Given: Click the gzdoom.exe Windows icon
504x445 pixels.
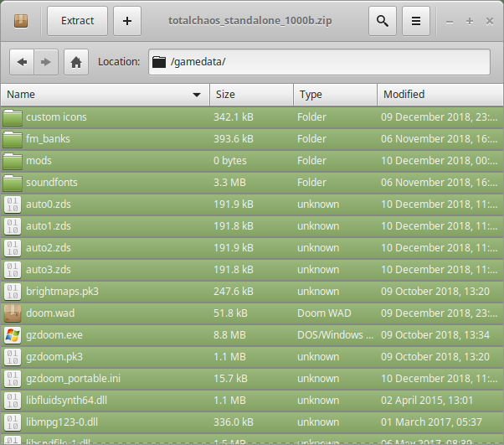Looking at the screenshot, I should pos(13,335).
